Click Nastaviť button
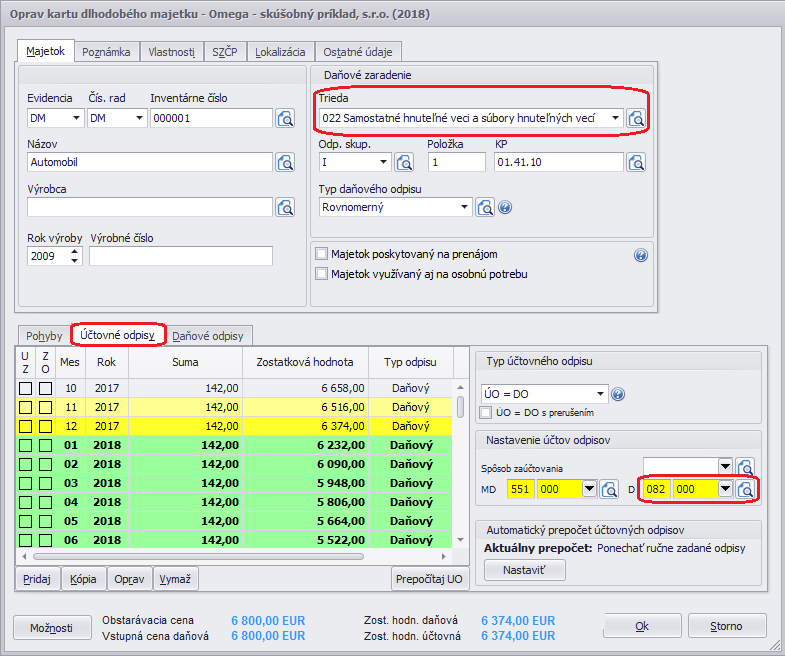The image size is (785, 656). [x=524, y=570]
